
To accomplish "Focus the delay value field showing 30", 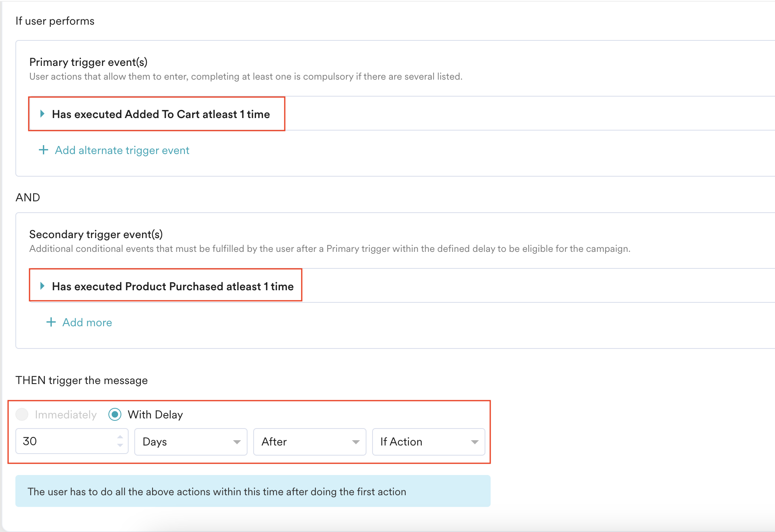I will pyautogui.click(x=65, y=441).
